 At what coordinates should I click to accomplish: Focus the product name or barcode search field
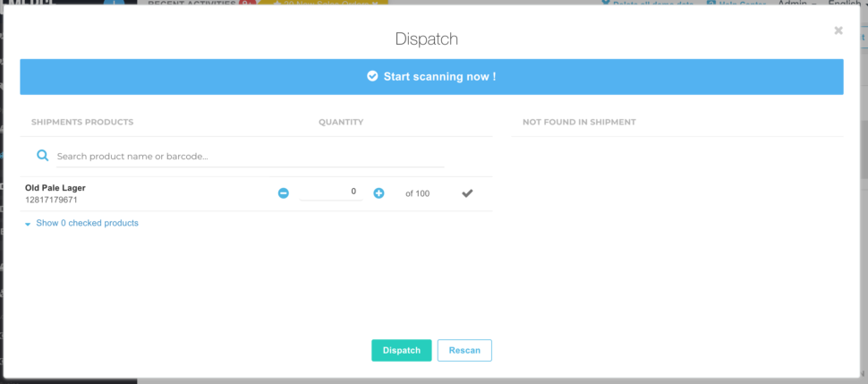coord(251,157)
